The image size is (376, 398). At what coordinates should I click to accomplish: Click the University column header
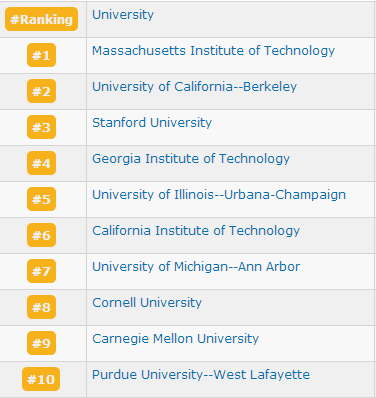(123, 15)
